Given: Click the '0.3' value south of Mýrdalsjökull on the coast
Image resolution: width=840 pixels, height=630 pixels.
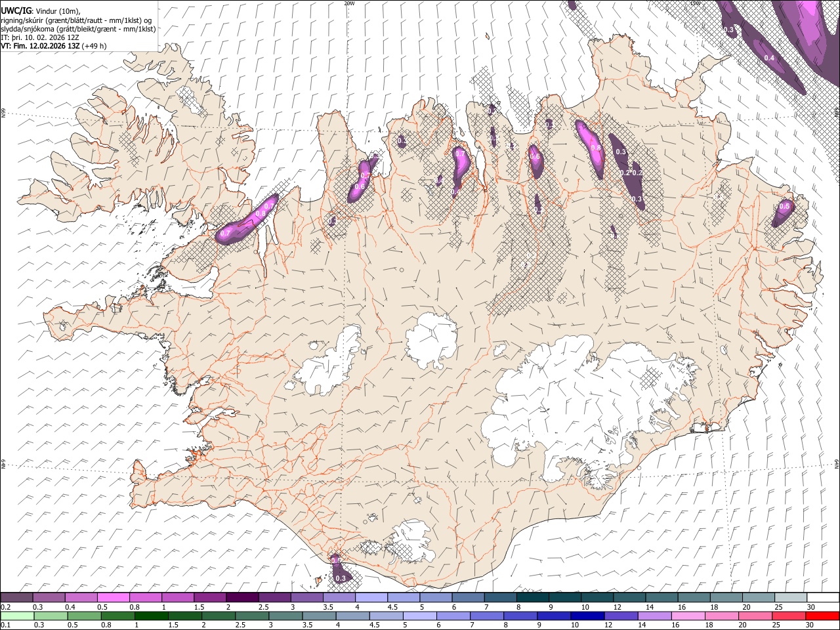Looking at the screenshot, I should coord(341,578).
